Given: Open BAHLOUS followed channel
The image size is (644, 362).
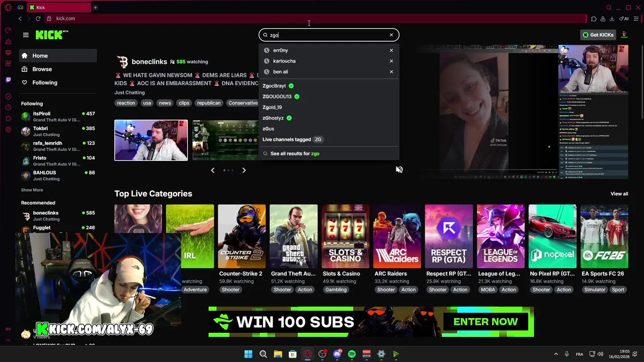Looking at the screenshot, I should pos(58,175).
